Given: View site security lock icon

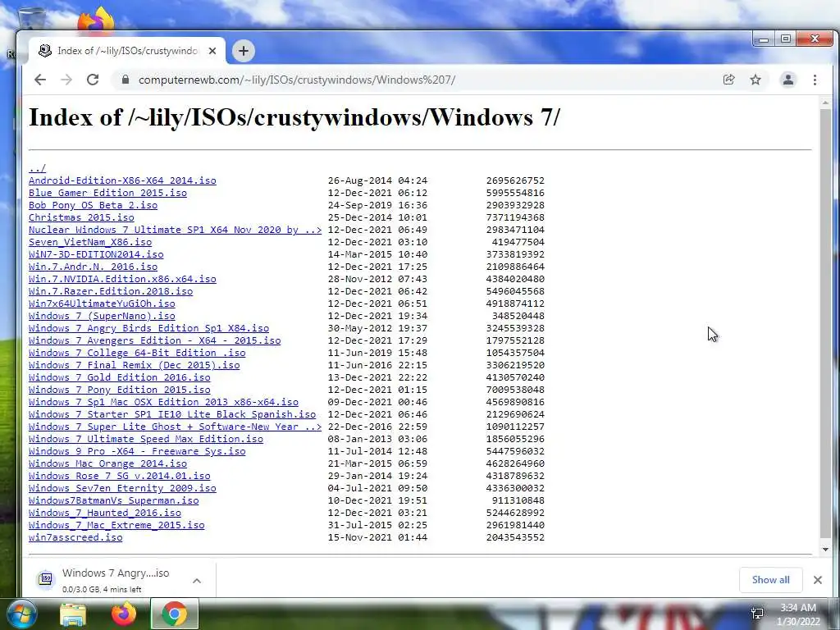Looking at the screenshot, I should point(126,80).
